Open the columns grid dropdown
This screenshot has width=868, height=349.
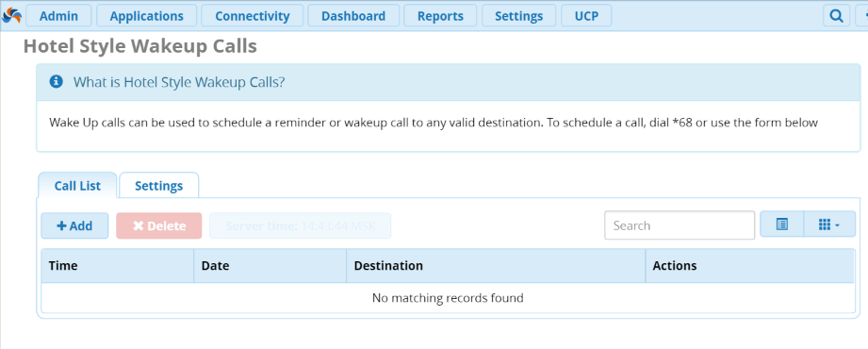pos(829,224)
